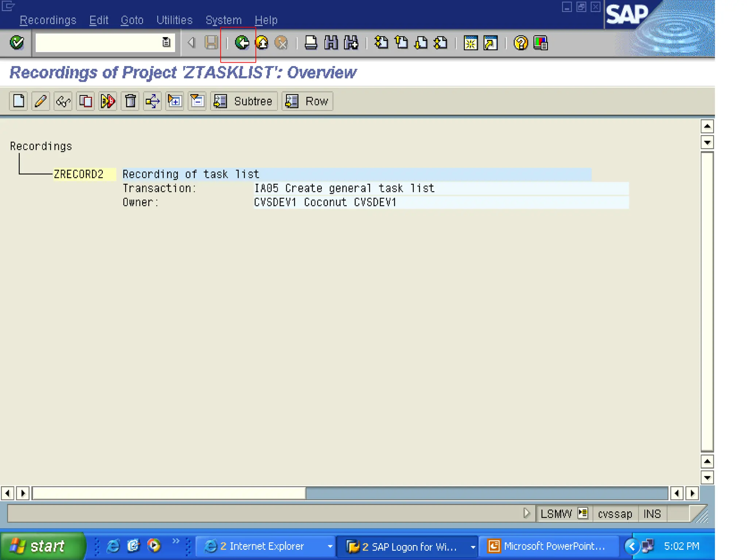Click the Create recording icon

click(x=19, y=101)
